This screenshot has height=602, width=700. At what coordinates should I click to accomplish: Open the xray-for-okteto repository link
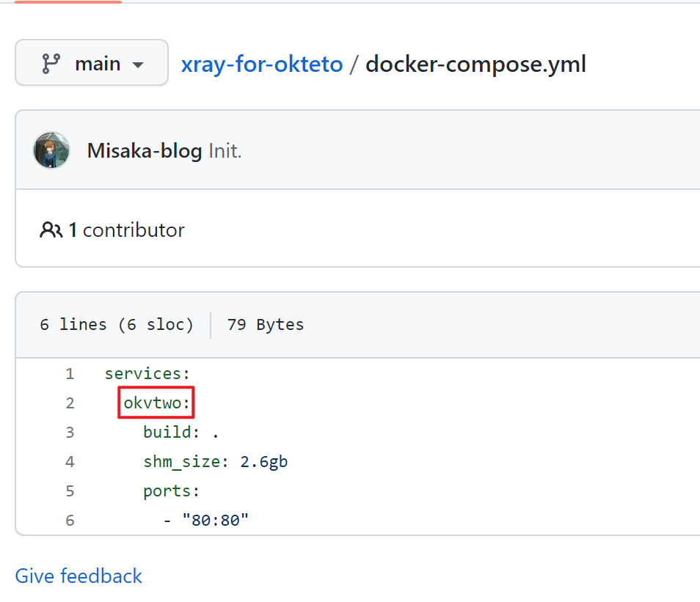point(262,64)
